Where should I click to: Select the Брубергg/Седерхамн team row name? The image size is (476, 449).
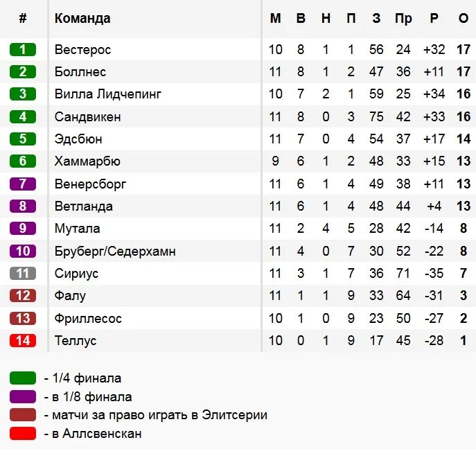[115, 252]
